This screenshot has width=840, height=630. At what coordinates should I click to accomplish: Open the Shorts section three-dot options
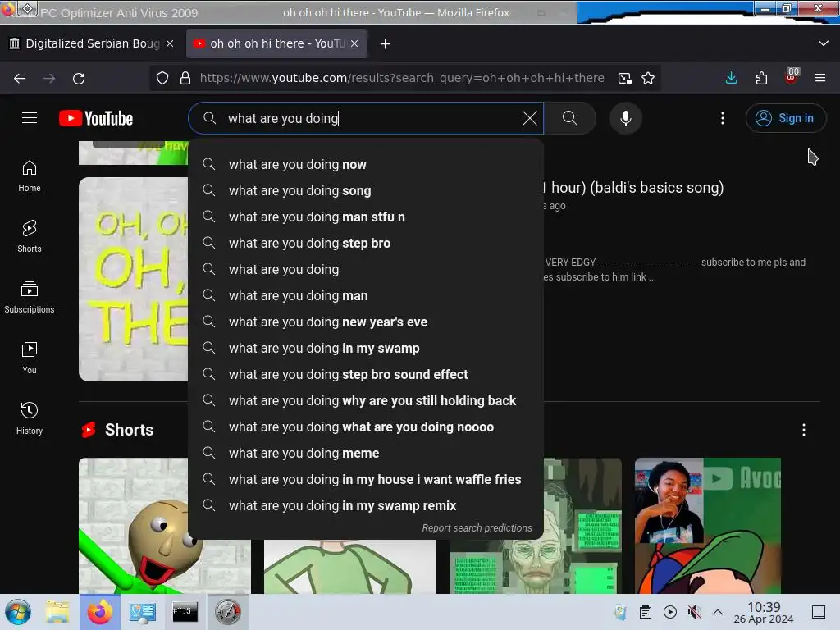[804, 430]
